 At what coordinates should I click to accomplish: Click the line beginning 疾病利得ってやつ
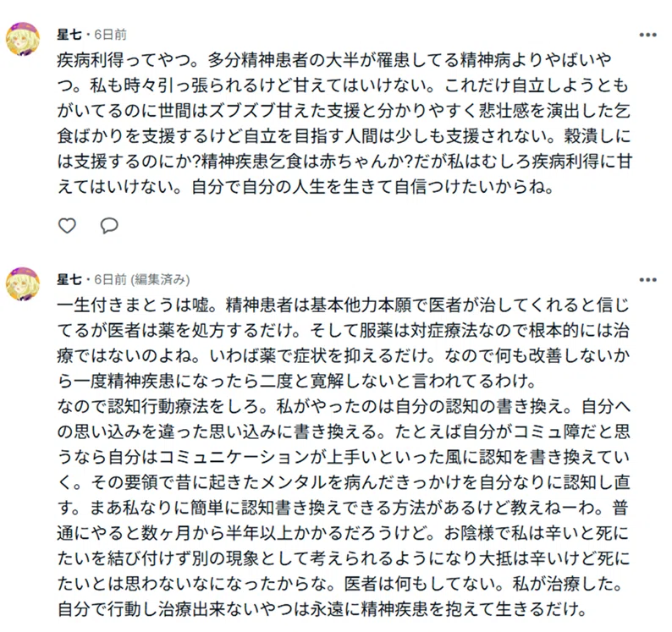point(334,60)
